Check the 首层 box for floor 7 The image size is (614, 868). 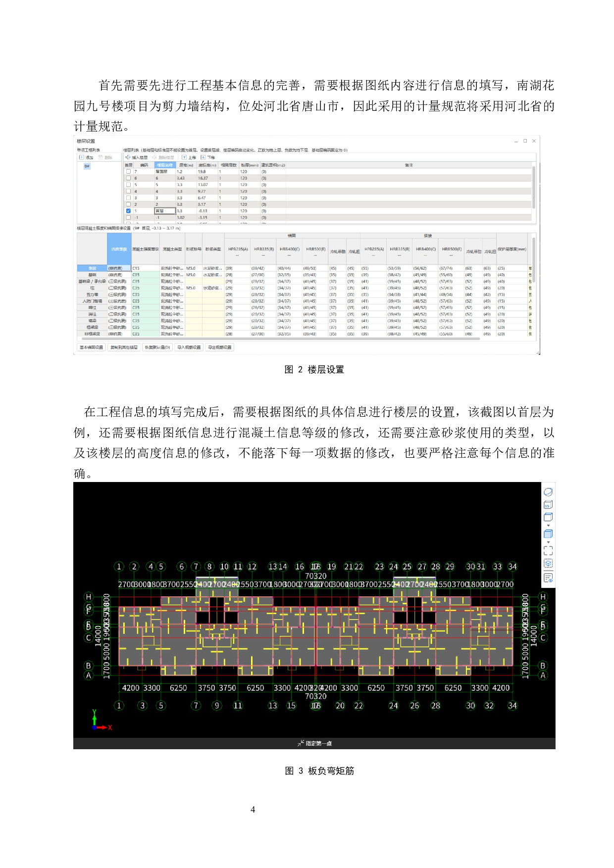[x=128, y=172]
